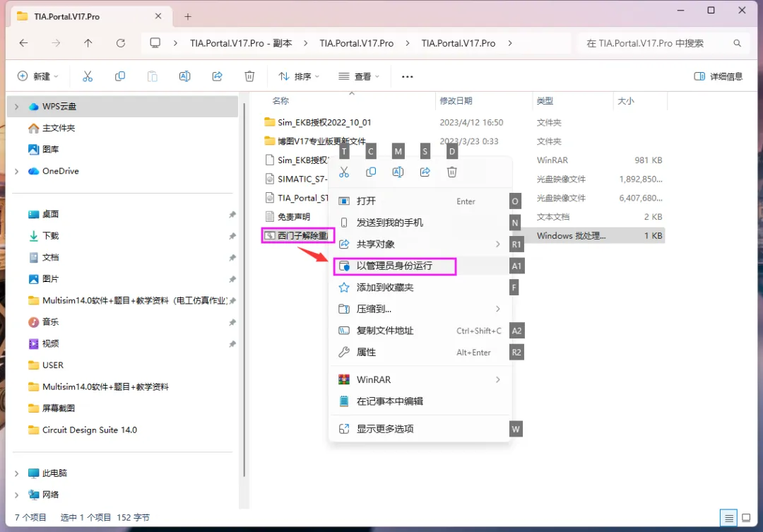
Task: Choose 以管理员身份运行 in the context menu
Action: [x=420, y=266]
